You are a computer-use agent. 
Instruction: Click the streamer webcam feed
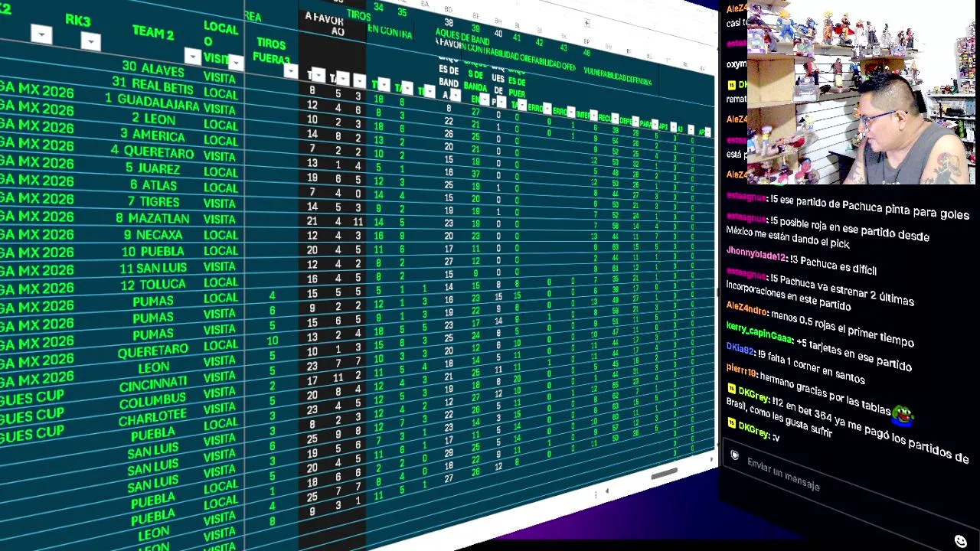pos(861,93)
